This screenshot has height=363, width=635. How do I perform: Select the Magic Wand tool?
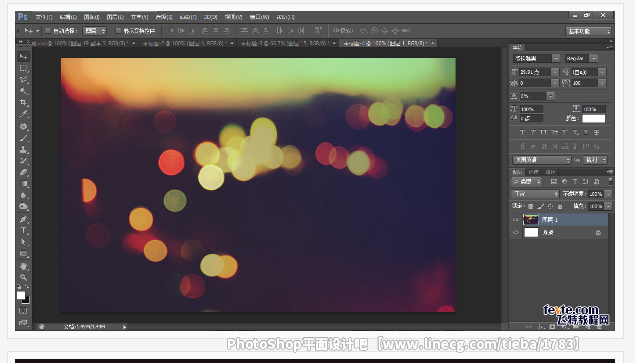[23, 91]
